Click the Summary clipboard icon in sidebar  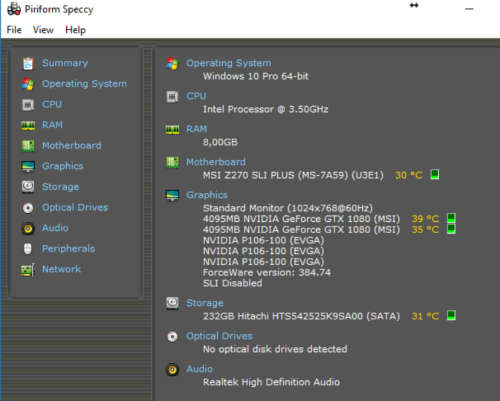click(28, 63)
